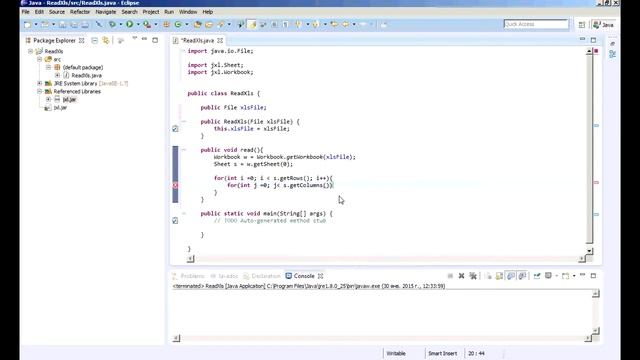Toggle Show Console on standard error change
The image size is (640, 360).
pyautogui.click(x=522, y=276)
